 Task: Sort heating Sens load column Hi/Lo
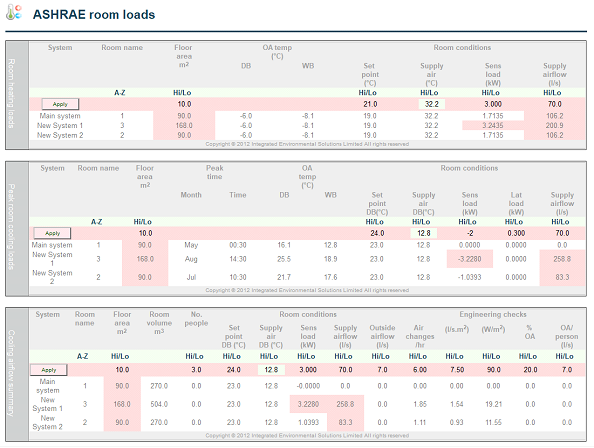click(491, 93)
